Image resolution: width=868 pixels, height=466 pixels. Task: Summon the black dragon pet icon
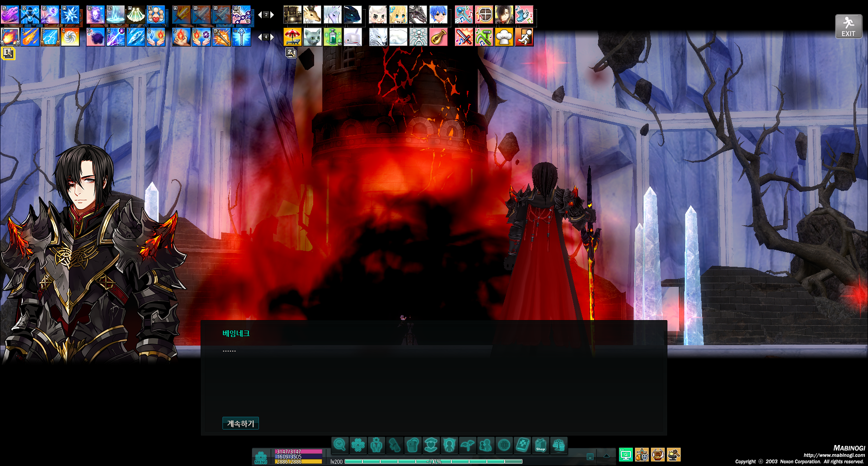(x=418, y=15)
